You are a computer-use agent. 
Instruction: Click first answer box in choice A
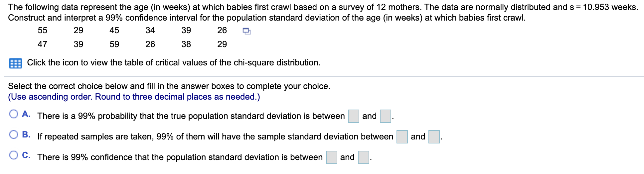pyautogui.click(x=354, y=116)
